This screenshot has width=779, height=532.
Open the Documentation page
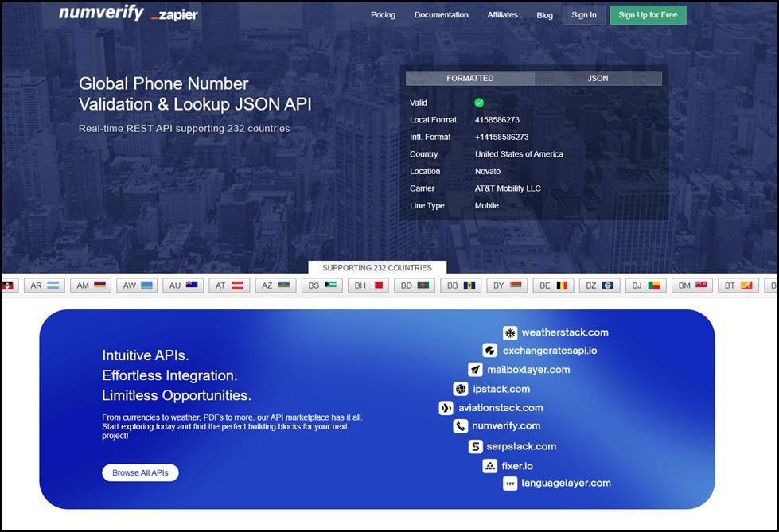click(441, 15)
